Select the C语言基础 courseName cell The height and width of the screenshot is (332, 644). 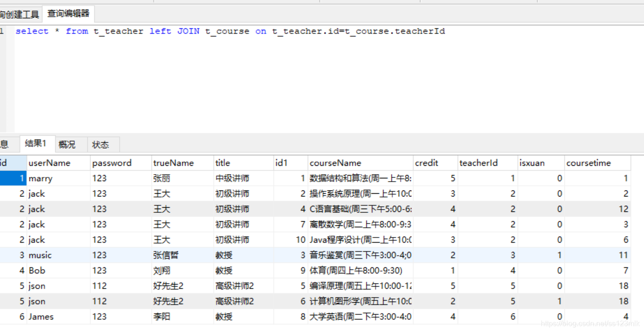click(x=360, y=209)
